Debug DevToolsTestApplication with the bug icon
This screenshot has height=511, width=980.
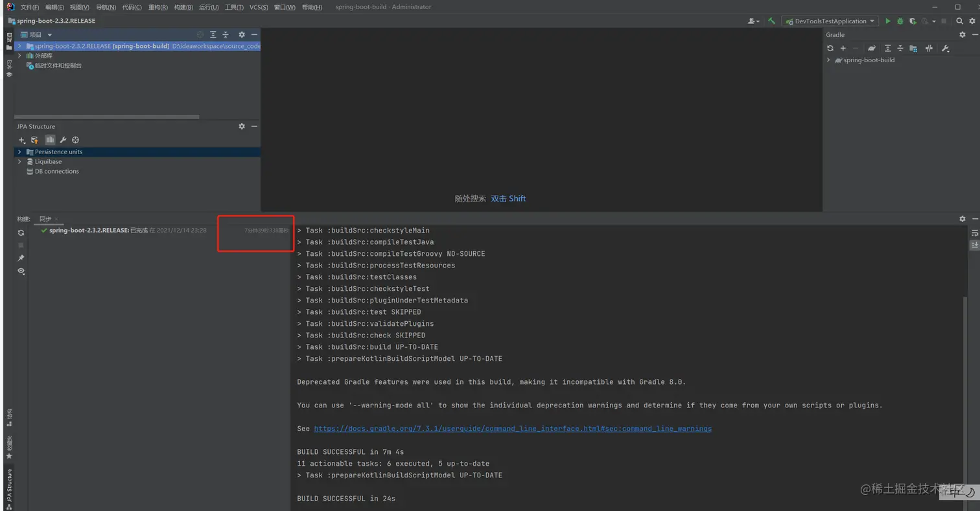click(900, 21)
